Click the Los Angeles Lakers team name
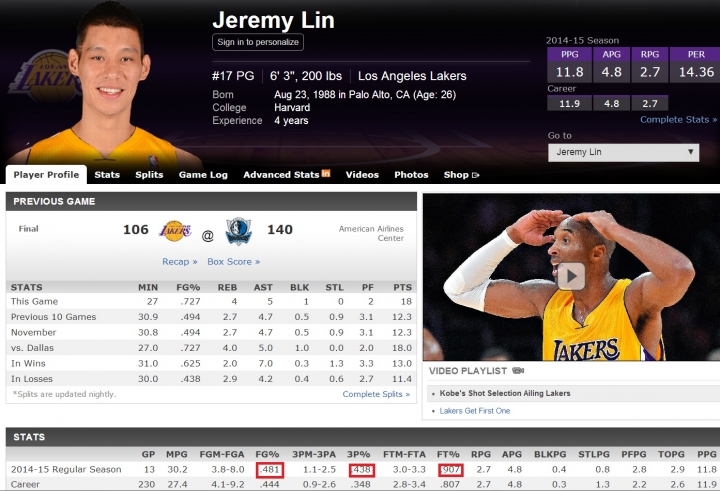 tap(412, 76)
